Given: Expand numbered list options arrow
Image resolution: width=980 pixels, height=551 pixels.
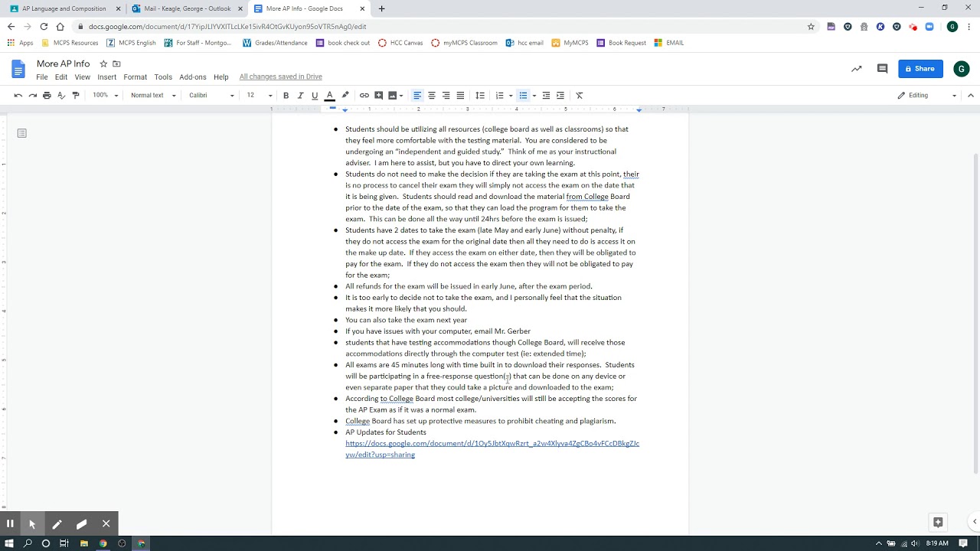Looking at the screenshot, I should 510,96.
